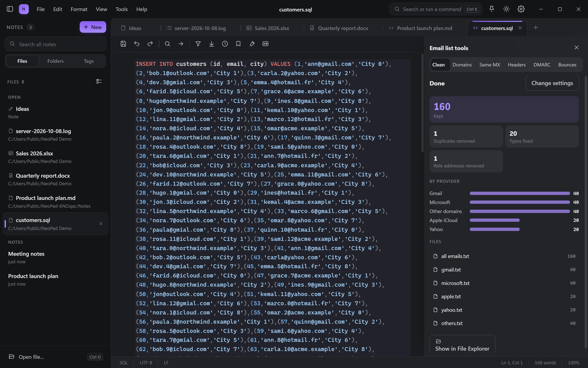
Task: Toggle the sidebar panel icon
Action: click(x=10, y=9)
